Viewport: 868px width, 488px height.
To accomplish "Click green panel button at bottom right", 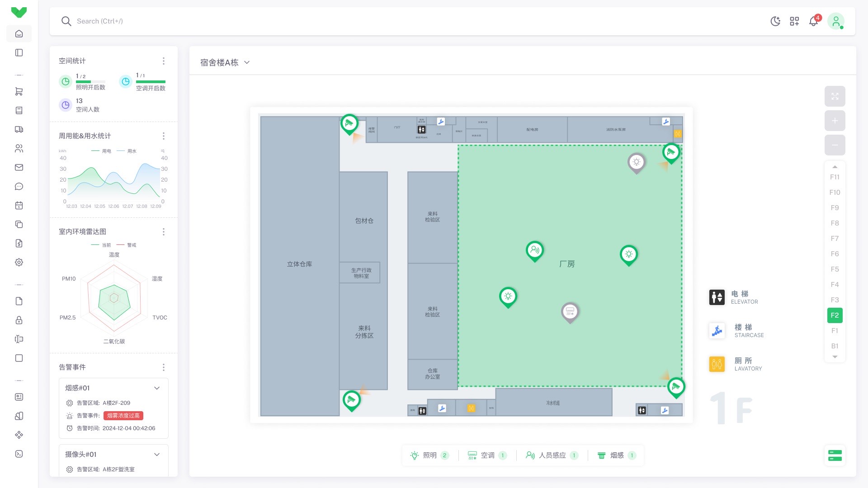I will [835, 455].
